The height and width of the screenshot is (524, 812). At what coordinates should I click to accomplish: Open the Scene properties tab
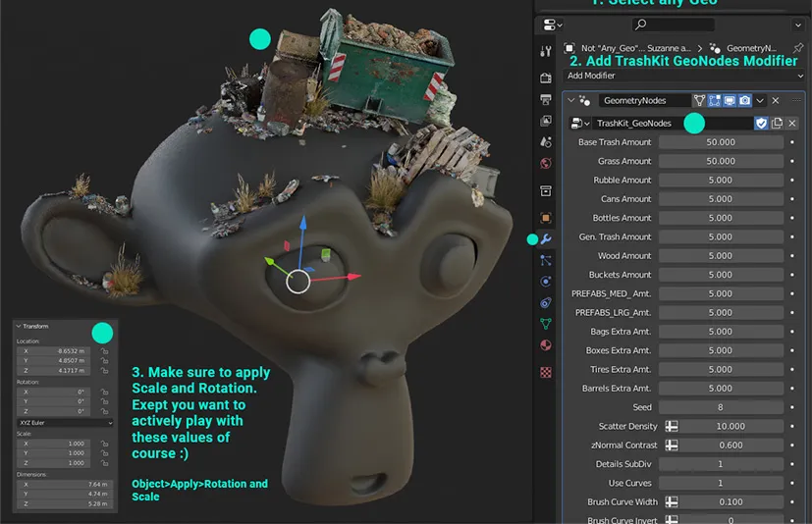click(545, 142)
